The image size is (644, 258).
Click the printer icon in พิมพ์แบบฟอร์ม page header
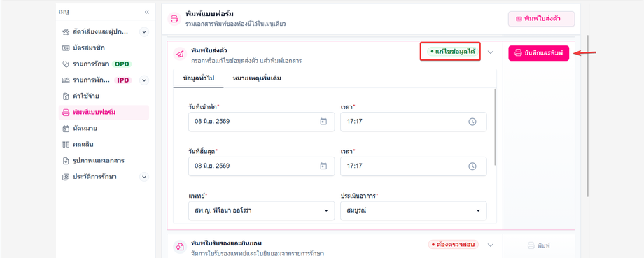174,19
